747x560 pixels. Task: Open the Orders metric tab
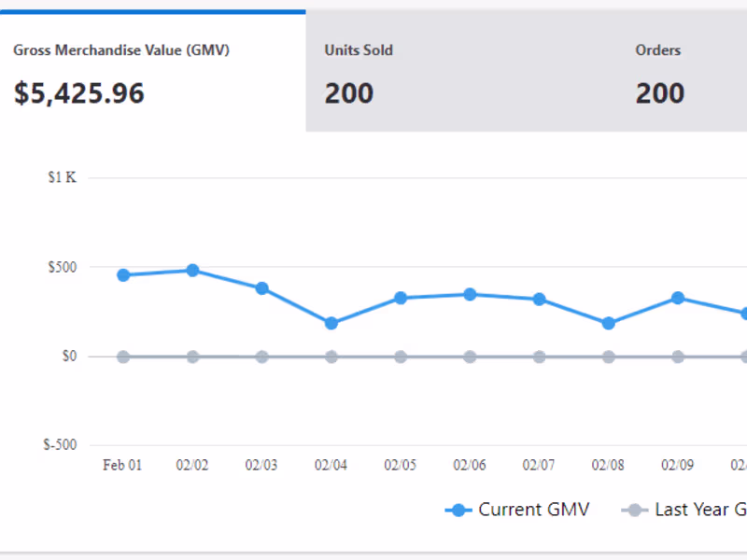[x=682, y=71]
